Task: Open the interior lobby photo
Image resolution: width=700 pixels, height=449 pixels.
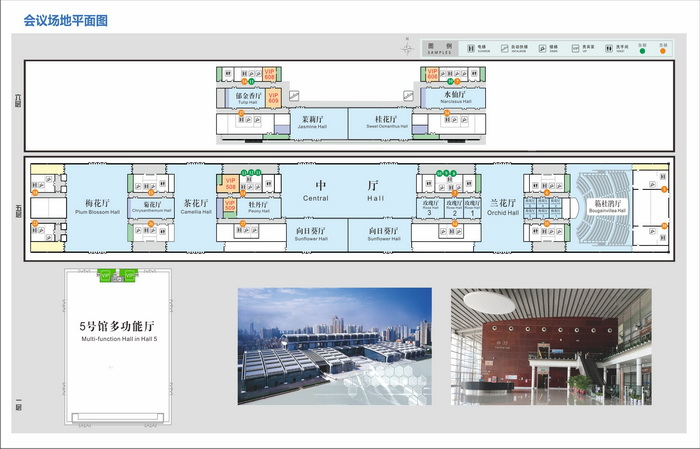Action: click(551, 346)
